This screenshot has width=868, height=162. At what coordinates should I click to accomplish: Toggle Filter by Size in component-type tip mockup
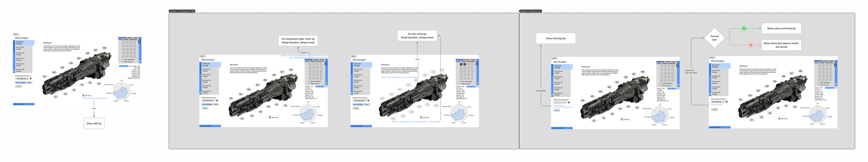click(309, 84)
